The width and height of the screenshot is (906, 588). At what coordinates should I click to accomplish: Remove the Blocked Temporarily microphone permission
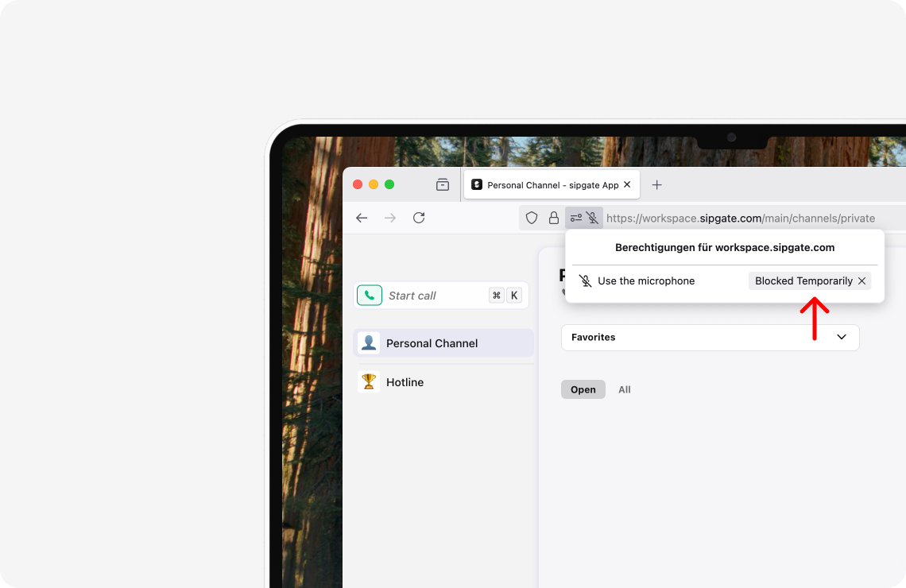[862, 280]
